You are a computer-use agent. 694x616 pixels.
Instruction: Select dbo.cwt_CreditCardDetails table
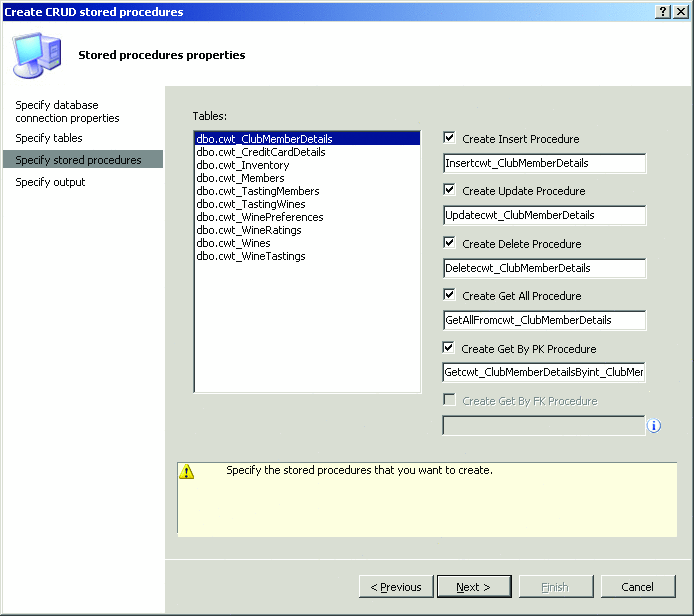[x=307, y=152]
